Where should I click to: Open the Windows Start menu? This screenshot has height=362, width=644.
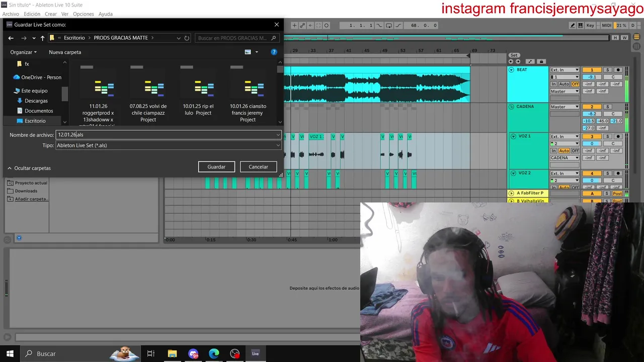point(10,353)
